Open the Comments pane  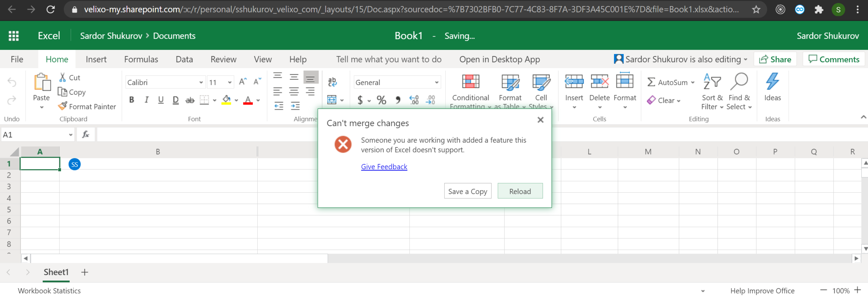pos(834,59)
